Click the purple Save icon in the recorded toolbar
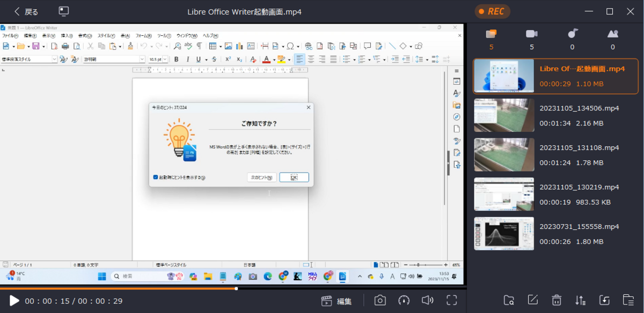The width and height of the screenshot is (644, 313). (x=35, y=46)
